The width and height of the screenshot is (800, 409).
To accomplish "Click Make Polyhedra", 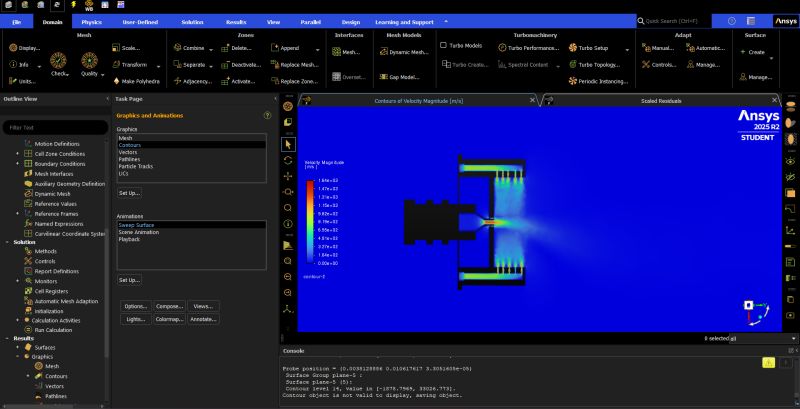I will tap(136, 82).
